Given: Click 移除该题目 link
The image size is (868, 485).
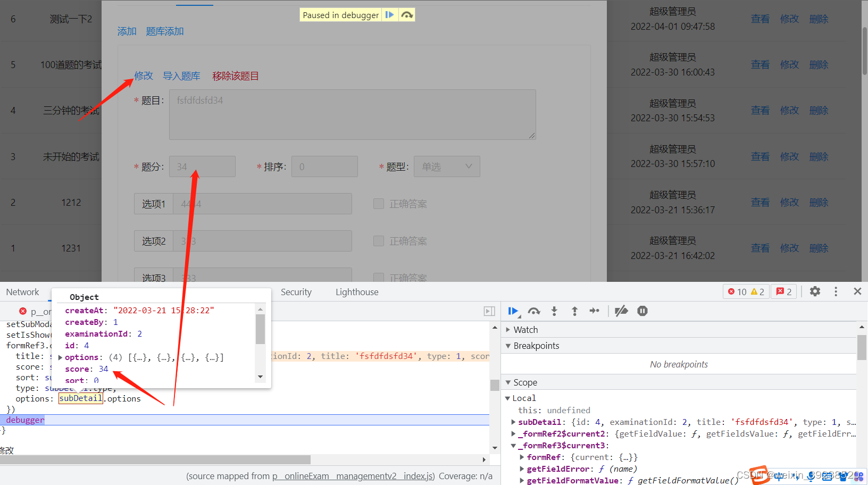Looking at the screenshot, I should [x=236, y=76].
